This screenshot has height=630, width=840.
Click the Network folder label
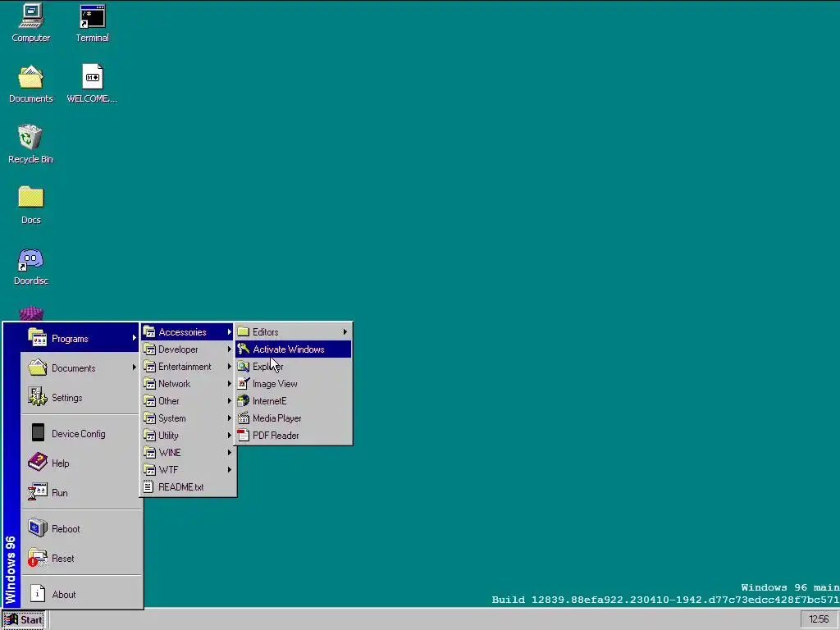click(x=174, y=384)
